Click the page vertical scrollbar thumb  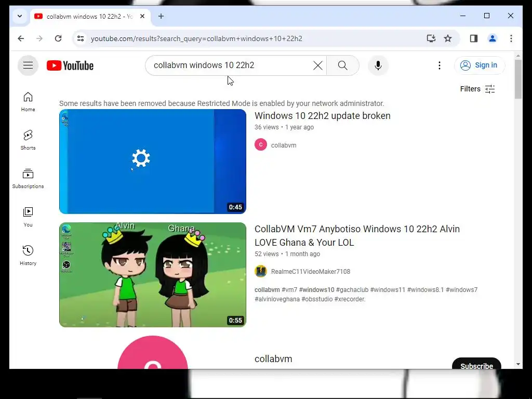(x=518, y=79)
